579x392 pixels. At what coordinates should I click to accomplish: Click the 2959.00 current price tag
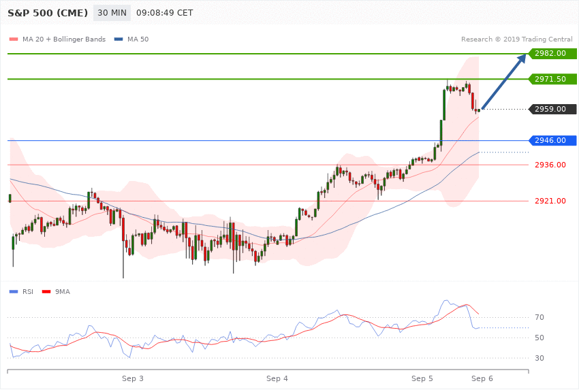[x=552, y=109]
